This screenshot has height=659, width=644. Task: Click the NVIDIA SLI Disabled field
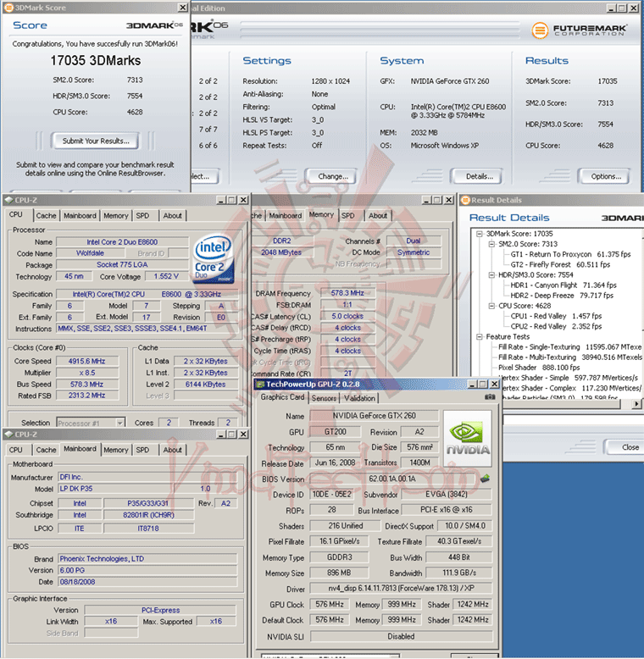(401, 637)
